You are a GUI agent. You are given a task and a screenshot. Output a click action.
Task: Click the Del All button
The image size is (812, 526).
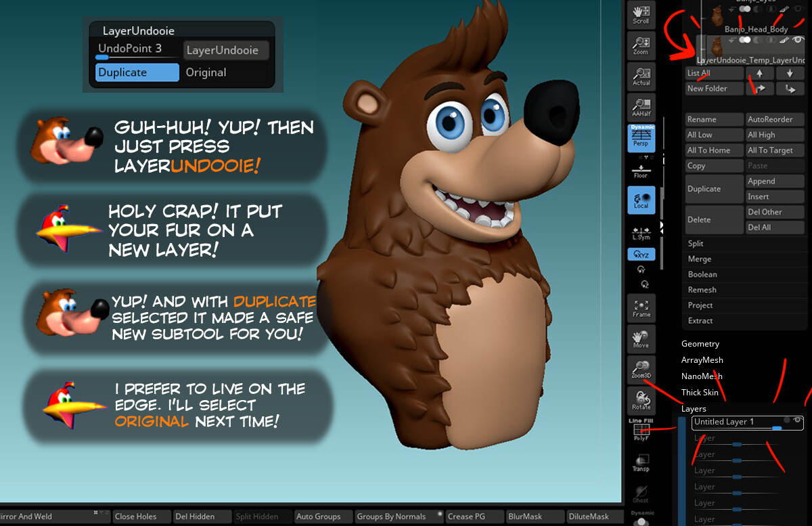pyautogui.click(x=775, y=227)
